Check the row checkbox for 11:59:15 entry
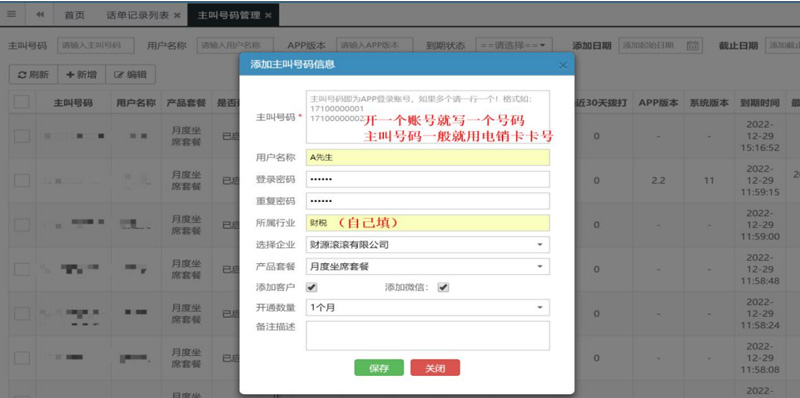The image size is (800, 398). pos(21,180)
